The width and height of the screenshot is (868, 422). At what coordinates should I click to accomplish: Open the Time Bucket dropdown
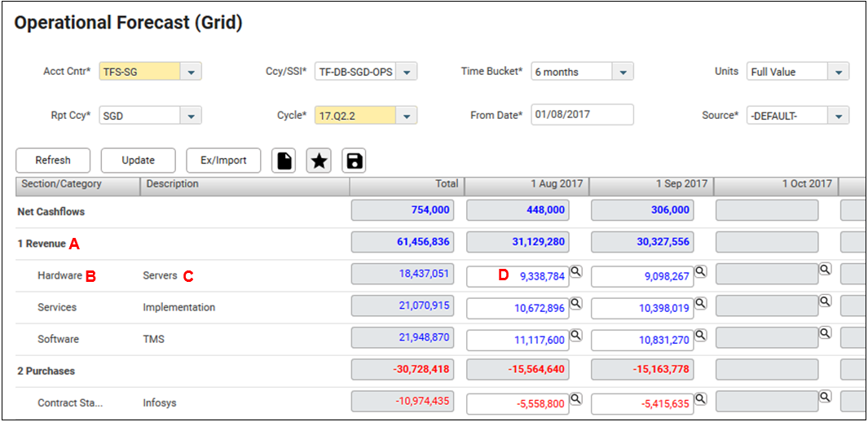[622, 72]
